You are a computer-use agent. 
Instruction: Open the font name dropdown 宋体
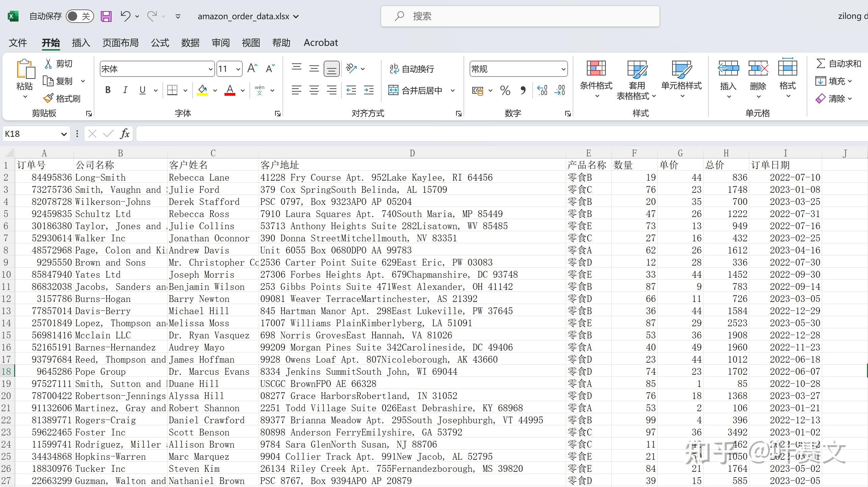point(211,69)
